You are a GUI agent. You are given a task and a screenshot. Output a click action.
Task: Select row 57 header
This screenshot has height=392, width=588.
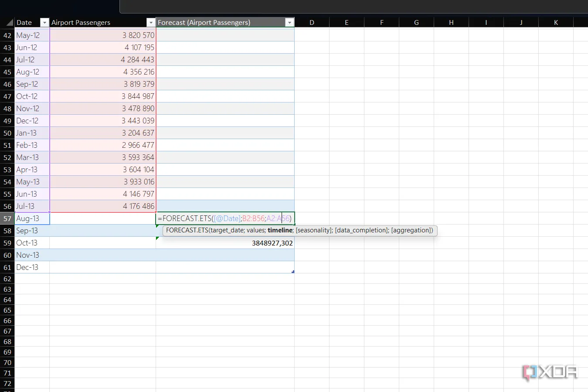click(7, 218)
